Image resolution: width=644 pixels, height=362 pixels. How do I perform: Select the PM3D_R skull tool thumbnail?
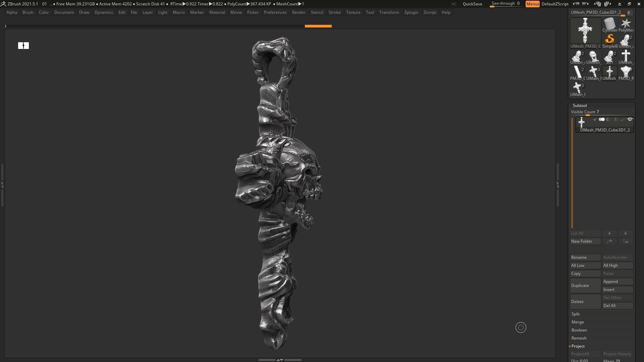click(626, 73)
